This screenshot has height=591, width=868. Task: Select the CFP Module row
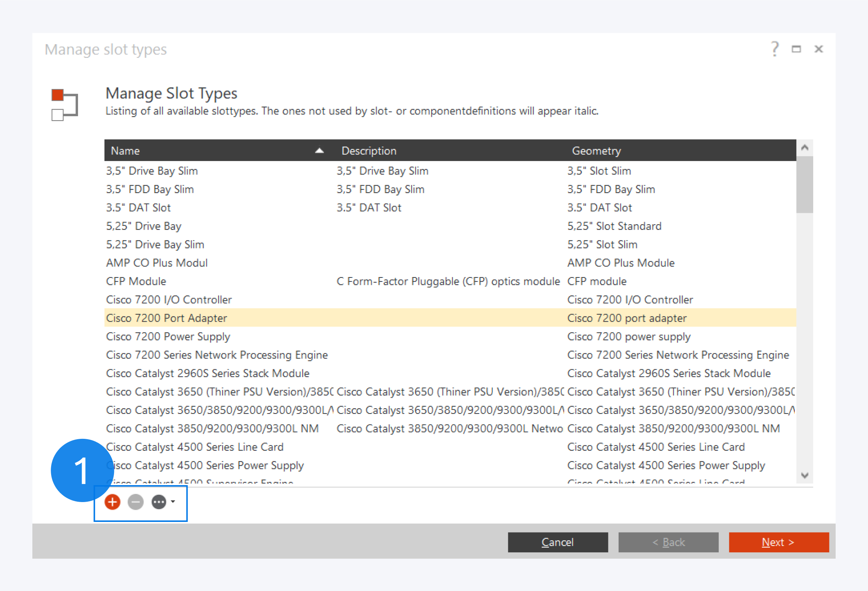(x=136, y=281)
